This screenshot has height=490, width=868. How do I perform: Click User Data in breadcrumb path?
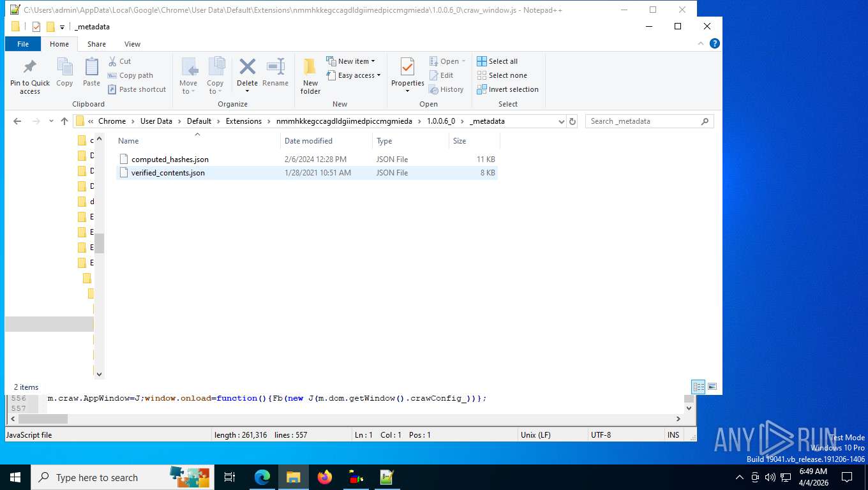(x=156, y=121)
